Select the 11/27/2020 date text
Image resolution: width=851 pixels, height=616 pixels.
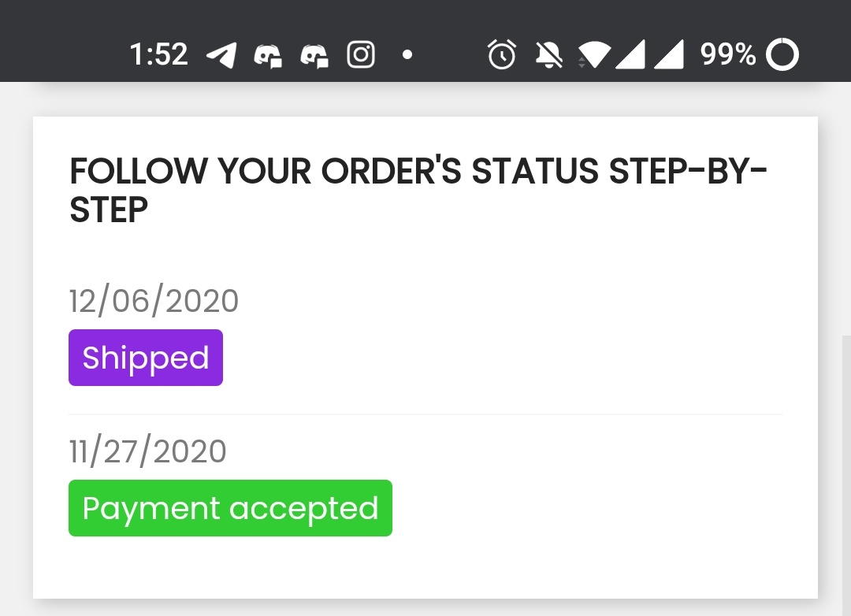point(148,452)
